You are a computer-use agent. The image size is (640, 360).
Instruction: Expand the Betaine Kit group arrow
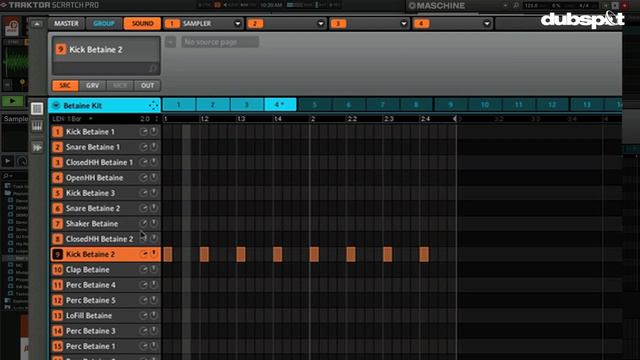coord(56,105)
